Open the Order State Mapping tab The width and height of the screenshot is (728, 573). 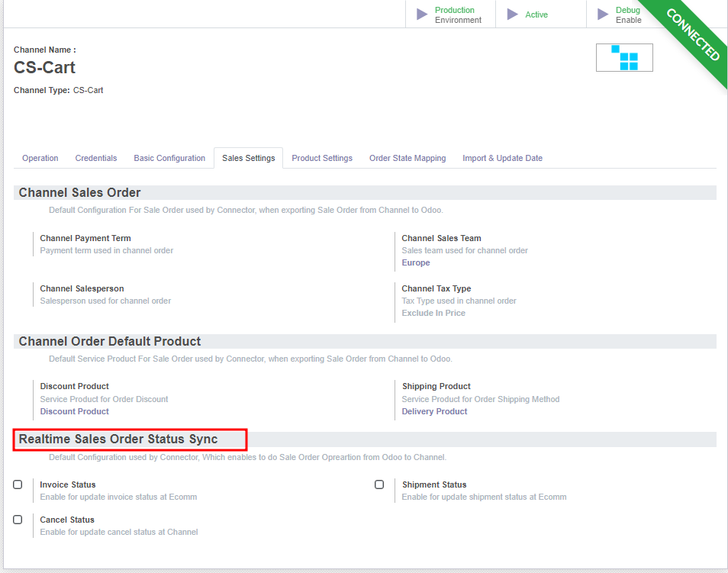[407, 158]
